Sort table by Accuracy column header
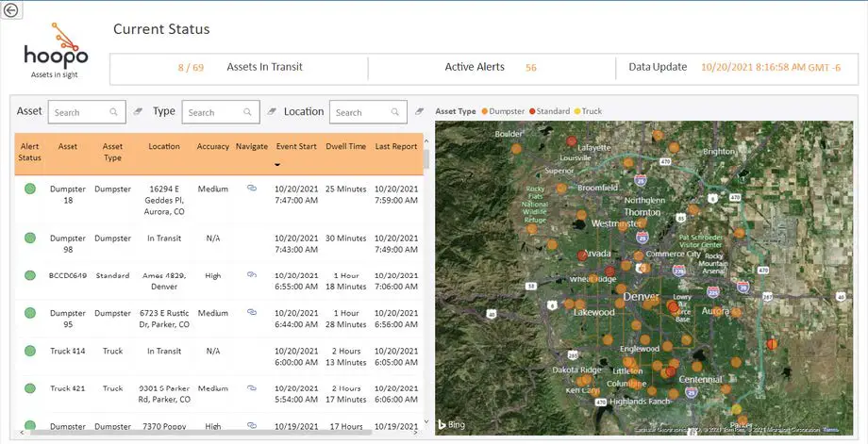Image resolution: width=868 pixels, height=444 pixels. click(x=213, y=147)
